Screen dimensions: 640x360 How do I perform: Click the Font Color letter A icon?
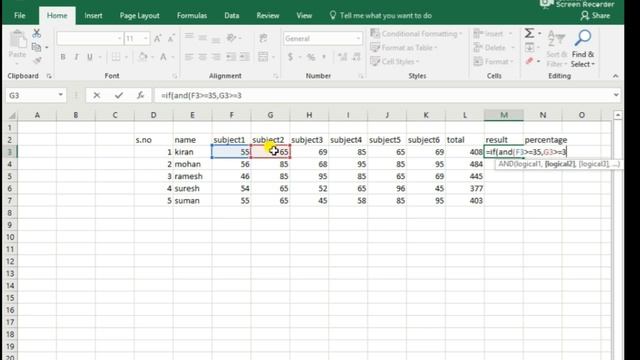163,57
